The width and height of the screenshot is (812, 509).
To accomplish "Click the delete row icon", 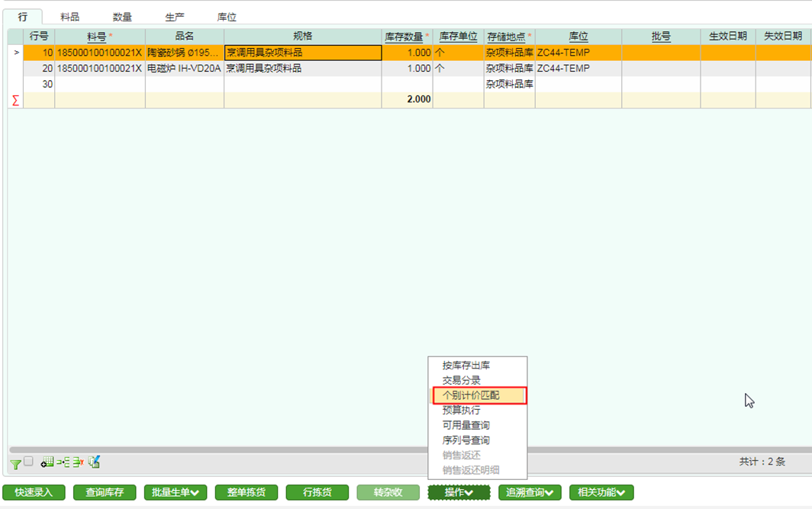I will [x=78, y=462].
